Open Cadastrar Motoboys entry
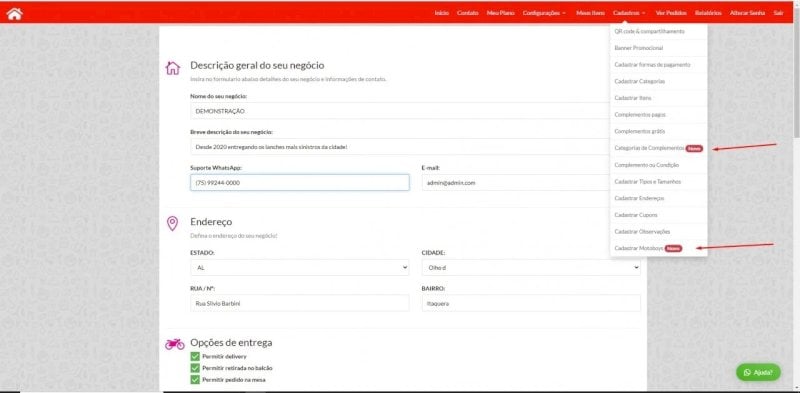 (x=658, y=248)
